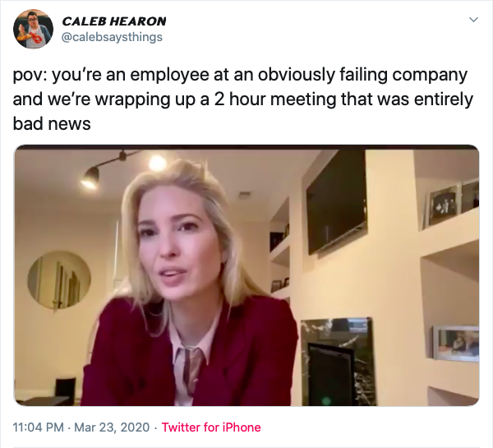Select the Mar 23, 2020 date
Image resolution: width=493 pixels, height=448 pixels.
pos(114,427)
